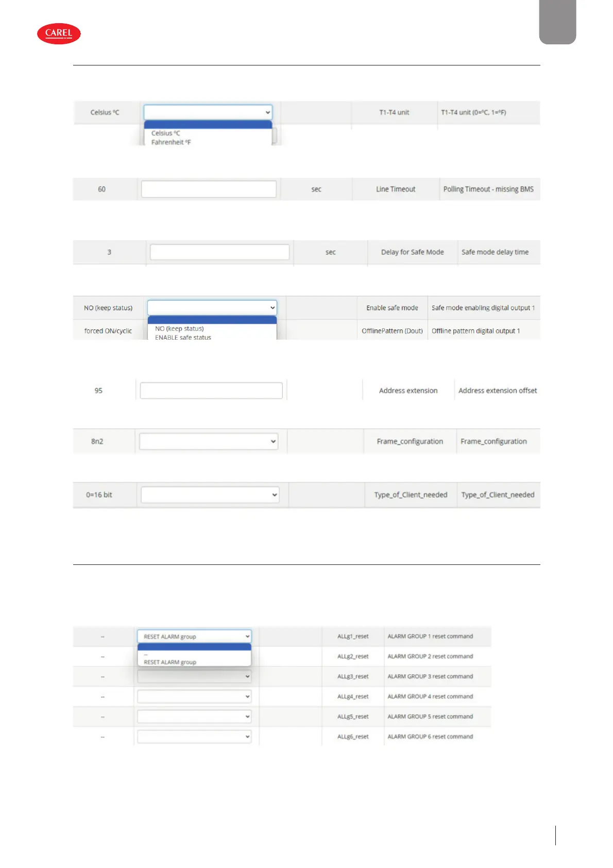Choose ENABLE safe status option

click(183, 337)
